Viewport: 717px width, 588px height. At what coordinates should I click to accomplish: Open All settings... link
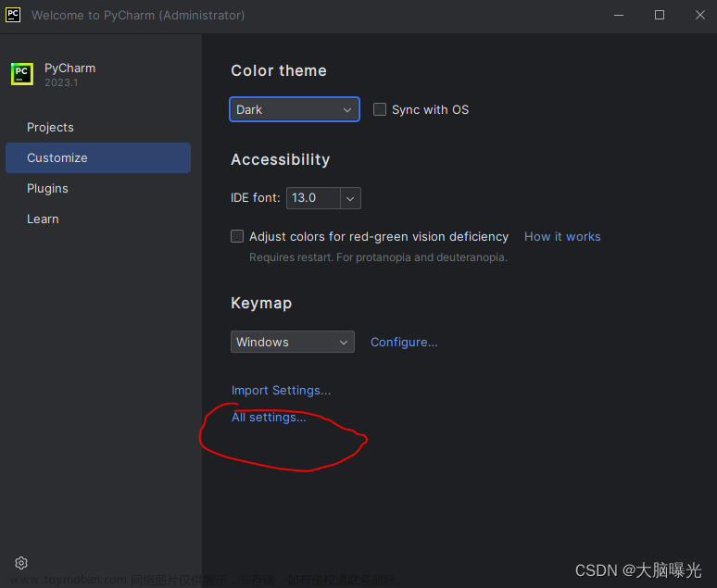[269, 417]
